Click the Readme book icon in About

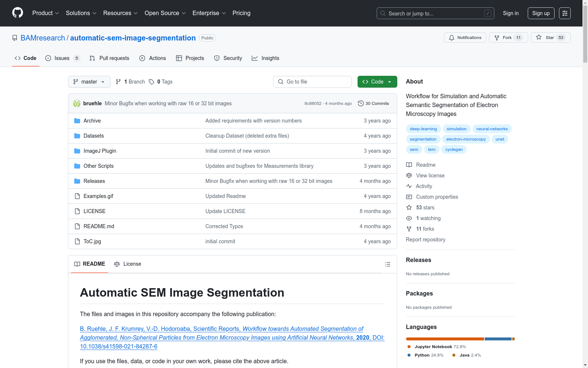pyautogui.click(x=409, y=165)
